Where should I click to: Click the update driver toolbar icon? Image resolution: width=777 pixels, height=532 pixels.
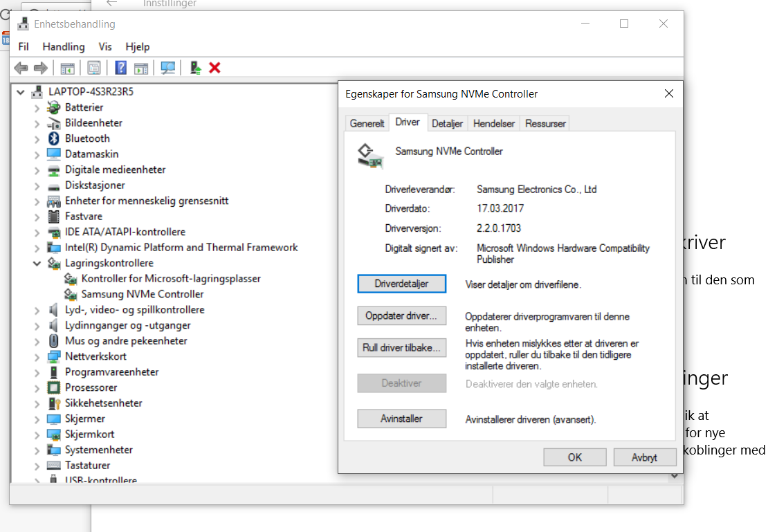pos(195,68)
